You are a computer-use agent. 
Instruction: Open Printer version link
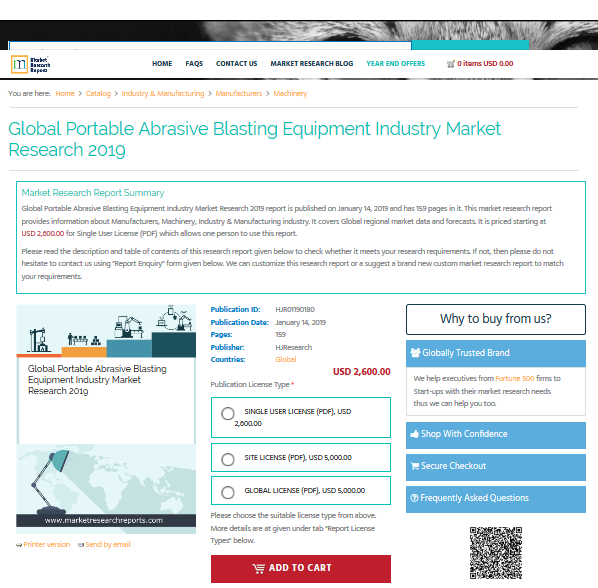pyautogui.click(x=47, y=545)
